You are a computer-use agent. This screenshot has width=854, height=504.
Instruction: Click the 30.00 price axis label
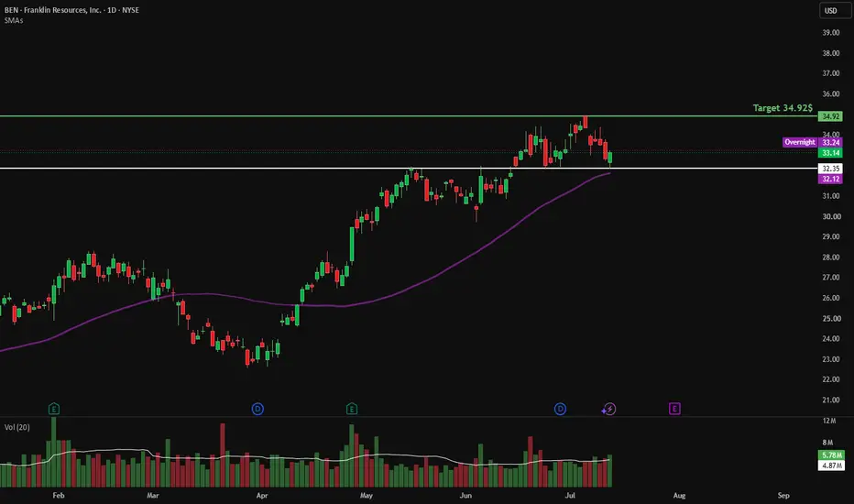coord(830,216)
